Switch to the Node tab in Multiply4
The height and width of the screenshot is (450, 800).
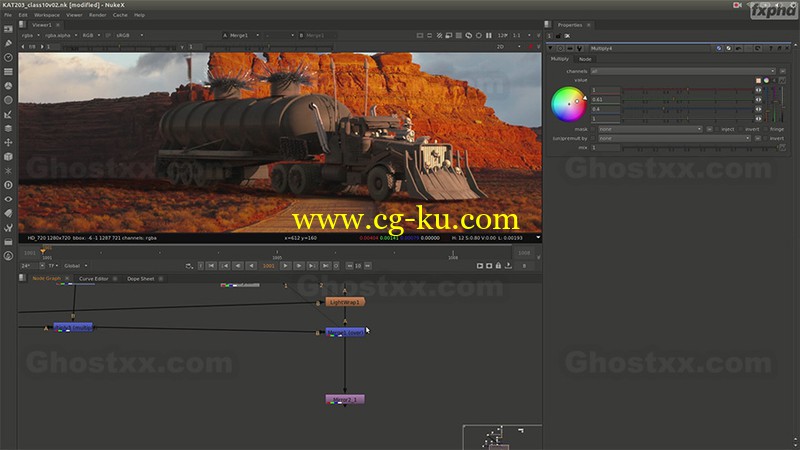click(585, 59)
